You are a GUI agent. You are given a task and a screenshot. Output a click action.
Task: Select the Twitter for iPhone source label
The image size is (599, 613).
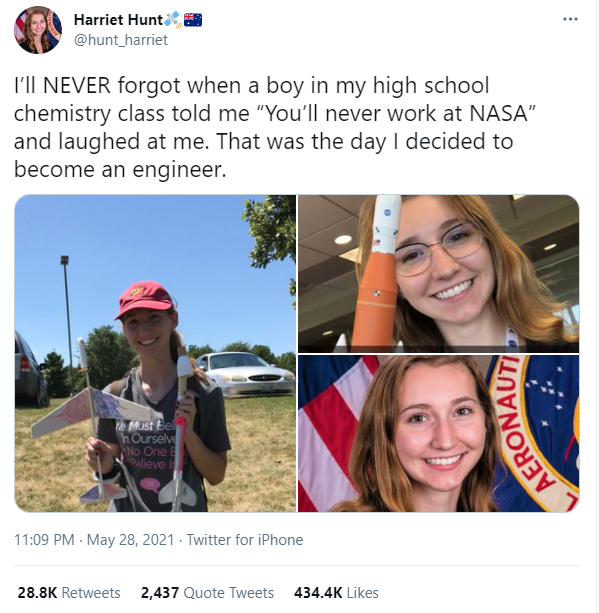click(x=245, y=540)
